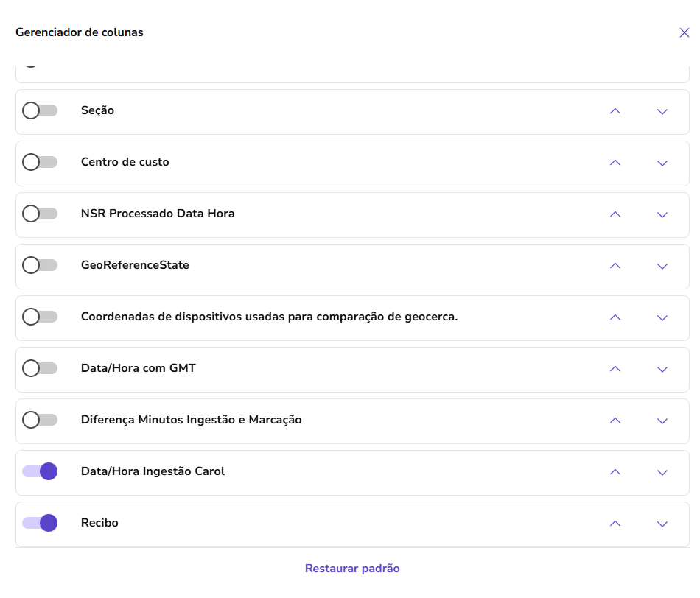This screenshot has width=700, height=598.
Task: Move Centro de custo up
Action: (615, 163)
